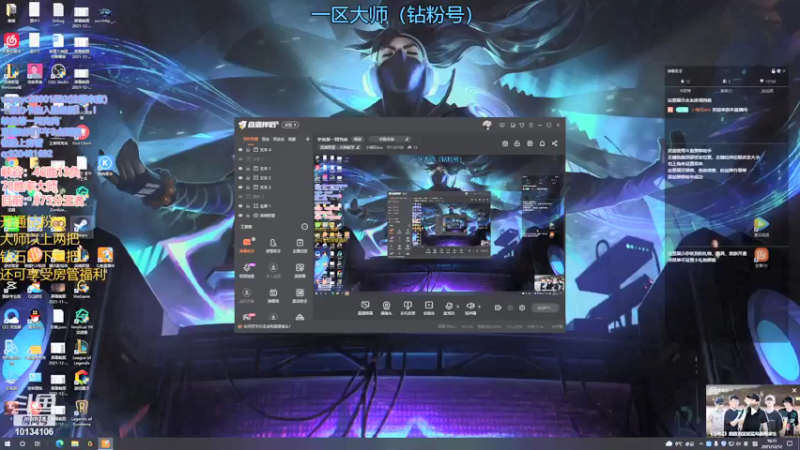Viewport: 800px width, 450px height.
Task: Toggle the lock icon in assistant panel
Action: [773, 71]
